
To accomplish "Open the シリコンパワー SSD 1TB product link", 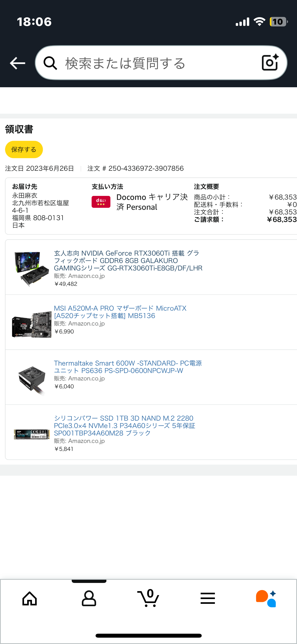I will [125, 426].
